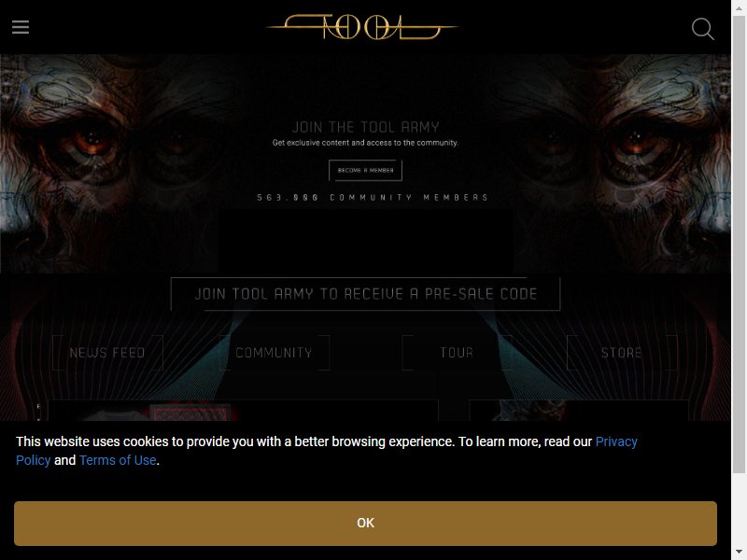
Task: Open the Community section
Action: pos(274,353)
